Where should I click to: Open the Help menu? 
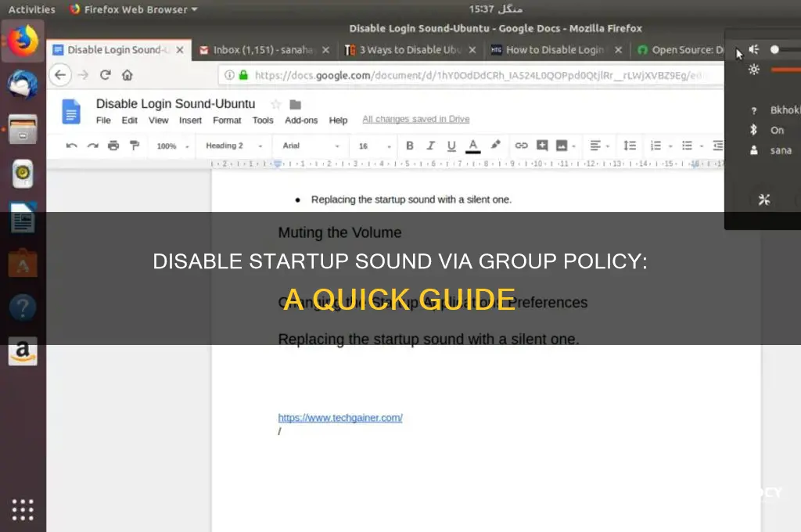pyautogui.click(x=338, y=120)
